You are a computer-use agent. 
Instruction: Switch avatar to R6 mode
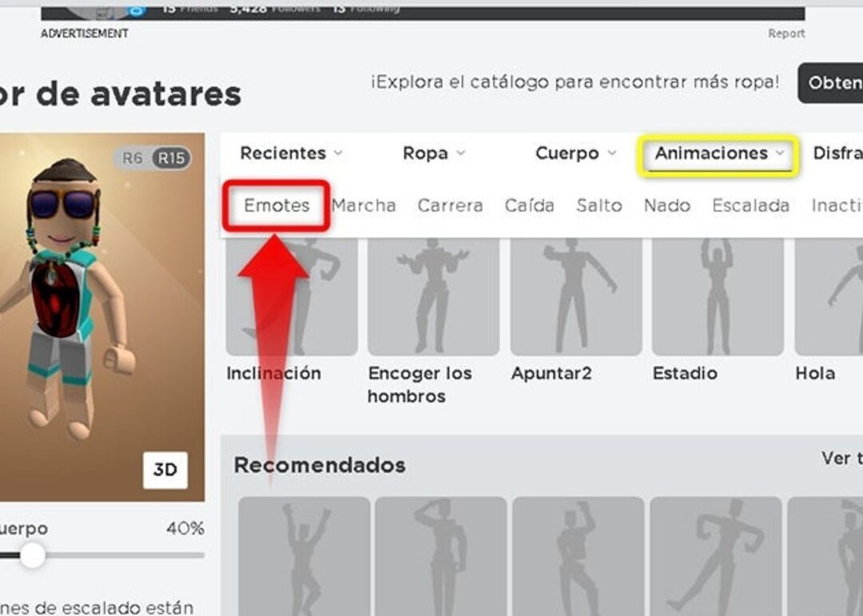[x=133, y=158]
